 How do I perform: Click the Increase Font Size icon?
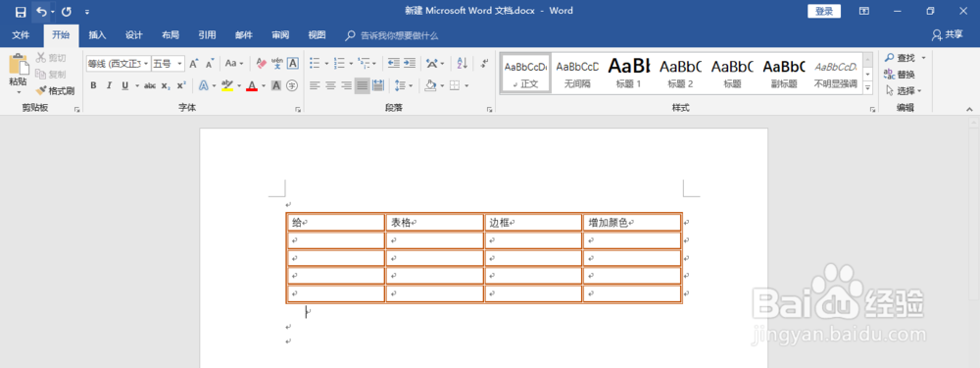tap(194, 63)
